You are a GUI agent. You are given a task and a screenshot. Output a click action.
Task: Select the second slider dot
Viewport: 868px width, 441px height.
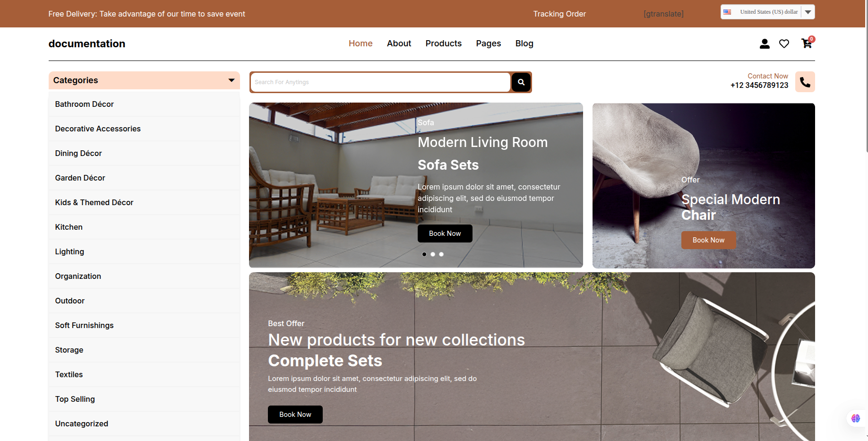[x=433, y=254]
